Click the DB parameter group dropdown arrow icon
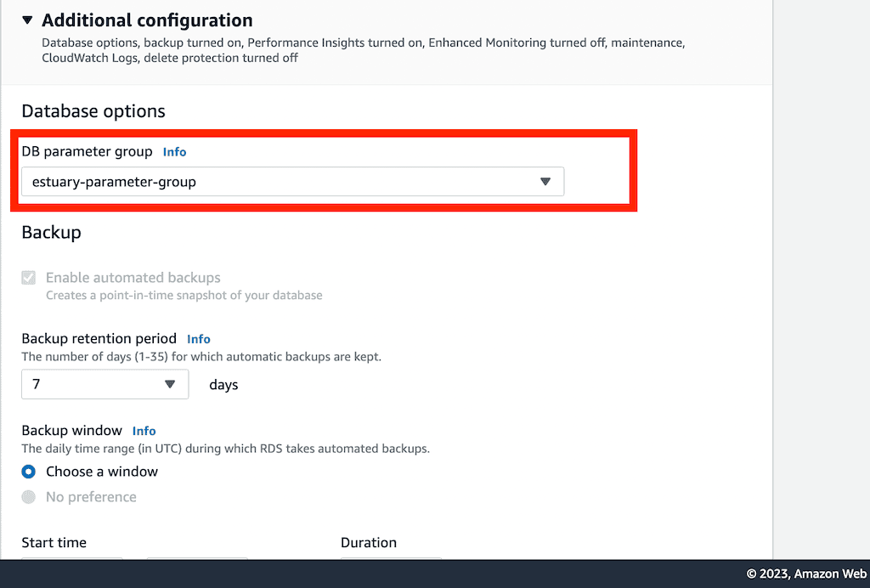This screenshot has height=588, width=870. click(546, 181)
